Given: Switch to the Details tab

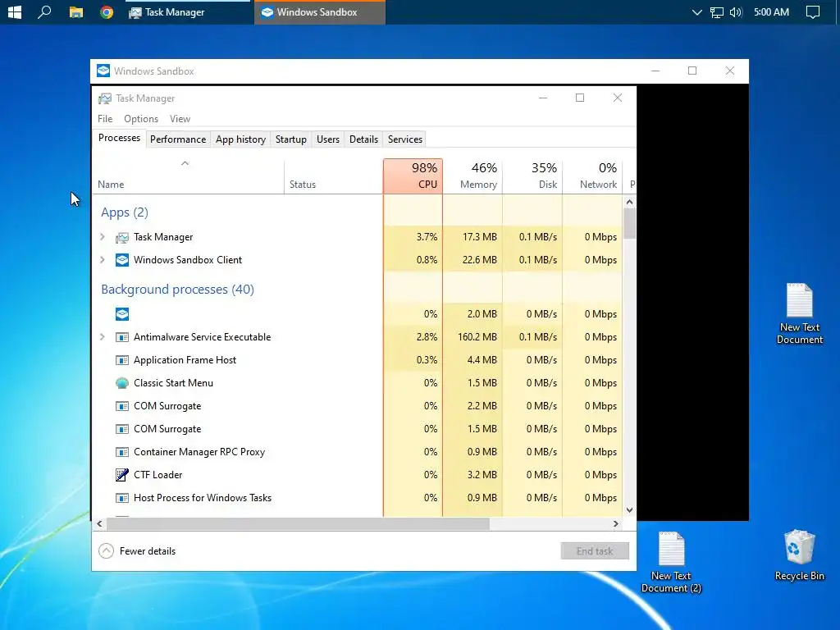Looking at the screenshot, I should (x=363, y=139).
